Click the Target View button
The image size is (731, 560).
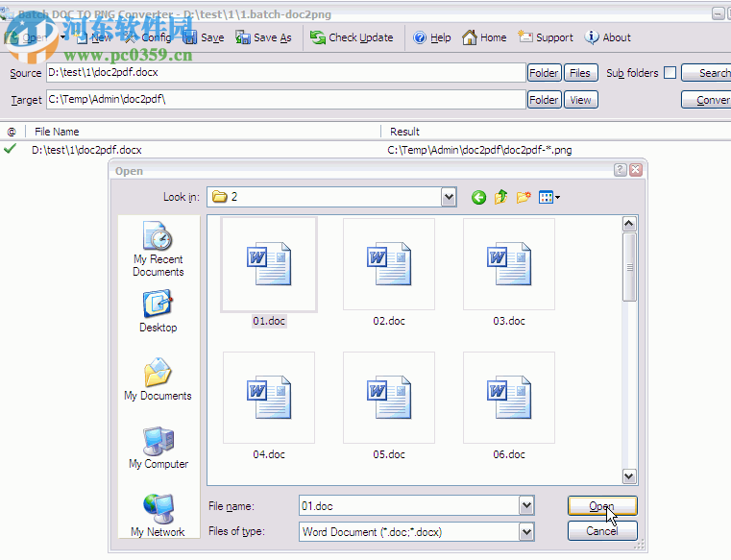tap(580, 100)
